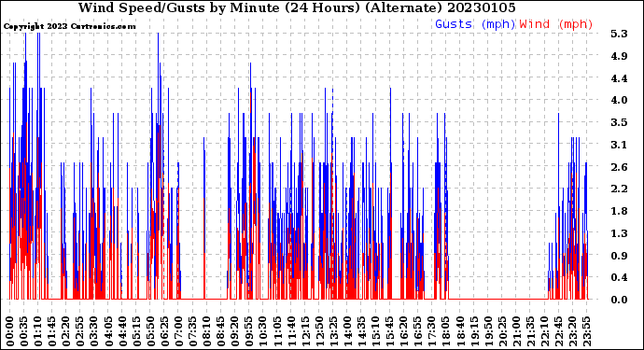Click the 4.4 y-axis value
This screenshot has height=350, width=644.
click(x=619, y=78)
